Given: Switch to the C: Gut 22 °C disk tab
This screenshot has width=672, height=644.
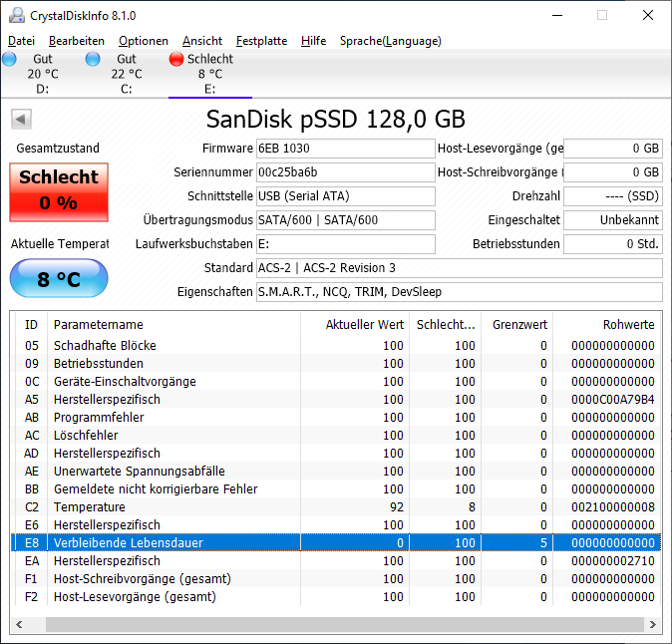Looking at the screenshot, I should pos(126,74).
